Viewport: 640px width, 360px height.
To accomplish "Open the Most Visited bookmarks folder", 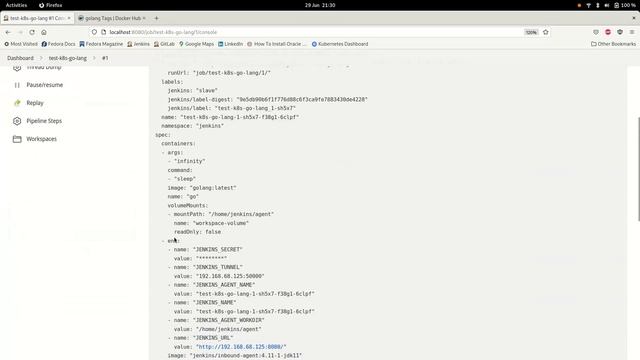I will pos(21,44).
